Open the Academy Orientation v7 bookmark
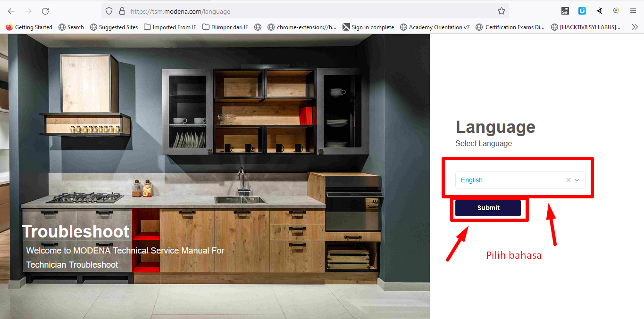Viewport: 644px width, 319px height. coord(435,27)
